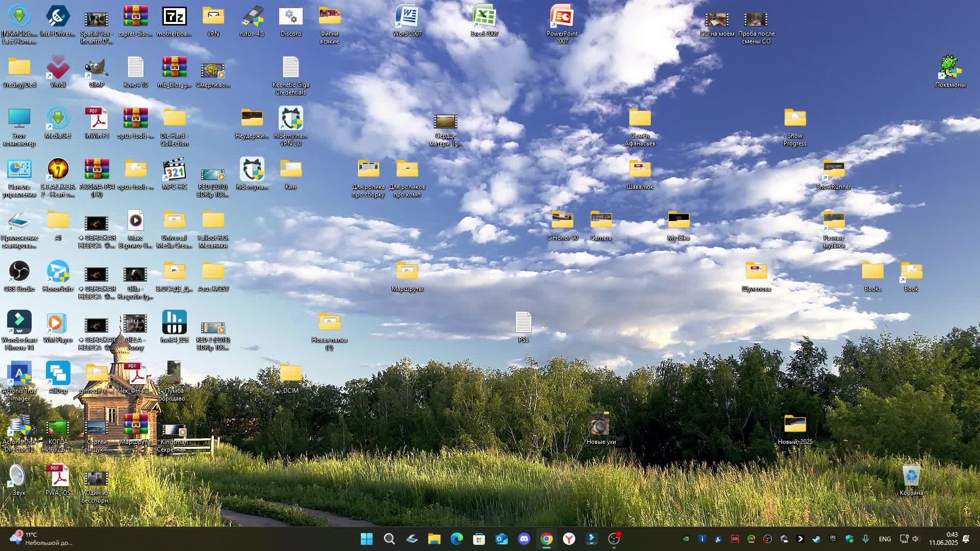980x551 pixels.
Task: Select Excel 2007 desktop shortcut
Action: 484,17
